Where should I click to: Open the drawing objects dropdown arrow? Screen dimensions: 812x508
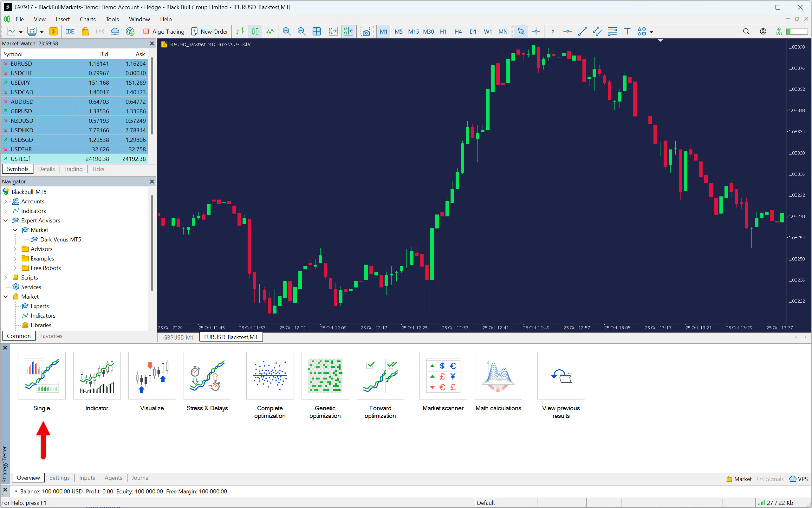pos(652,32)
